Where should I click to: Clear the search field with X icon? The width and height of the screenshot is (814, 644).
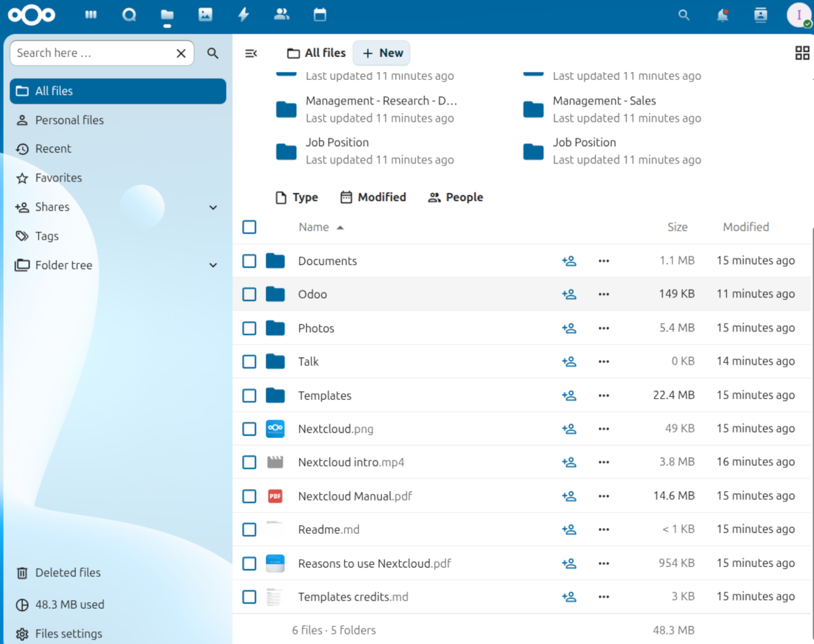pos(181,53)
